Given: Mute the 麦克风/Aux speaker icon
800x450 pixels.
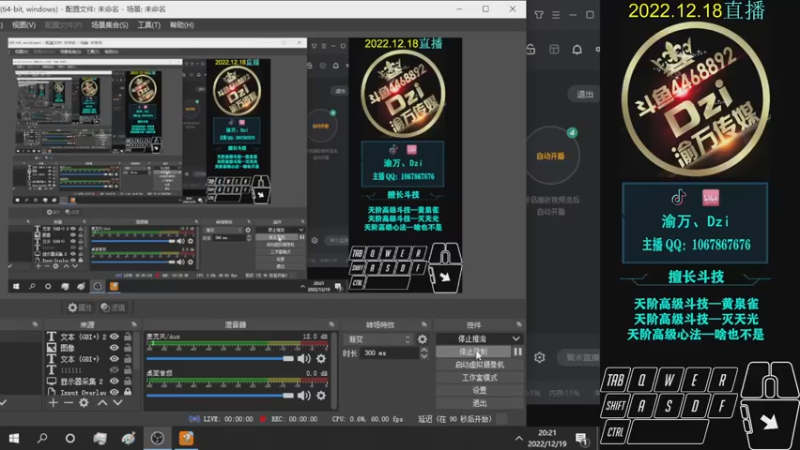Looking at the screenshot, I should pyautogui.click(x=304, y=359).
